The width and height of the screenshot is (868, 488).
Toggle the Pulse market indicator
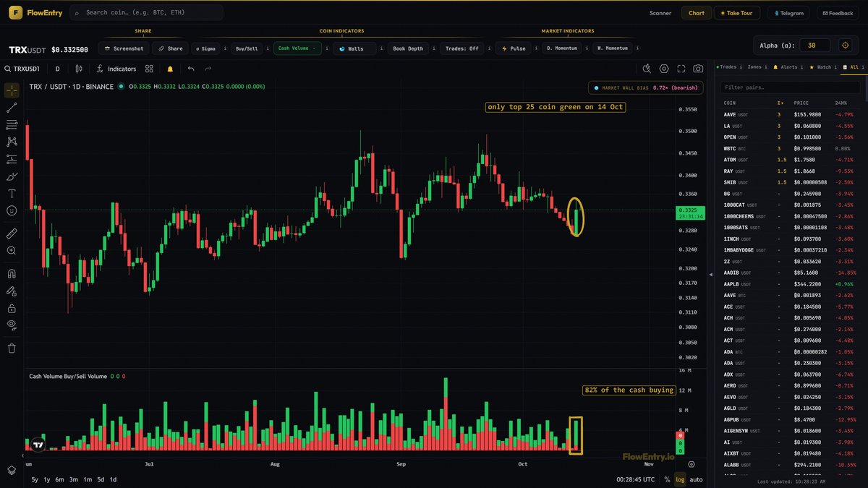tap(514, 48)
